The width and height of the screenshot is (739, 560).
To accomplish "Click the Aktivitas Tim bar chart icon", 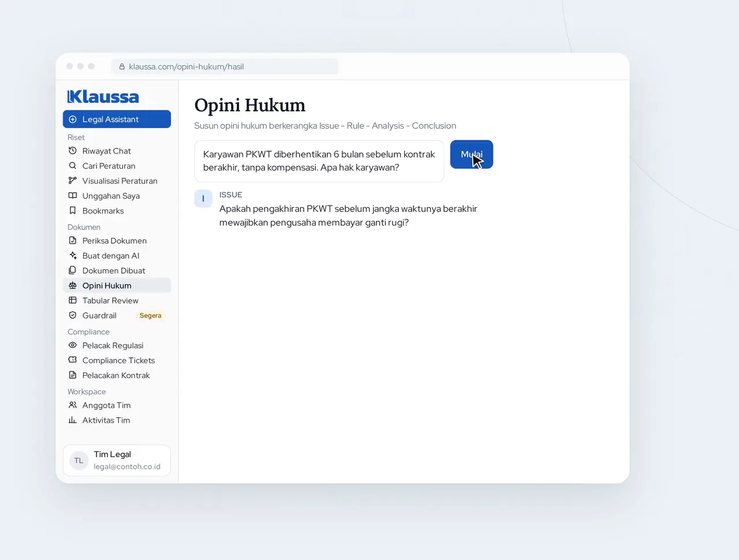I will tap(73, 420).
